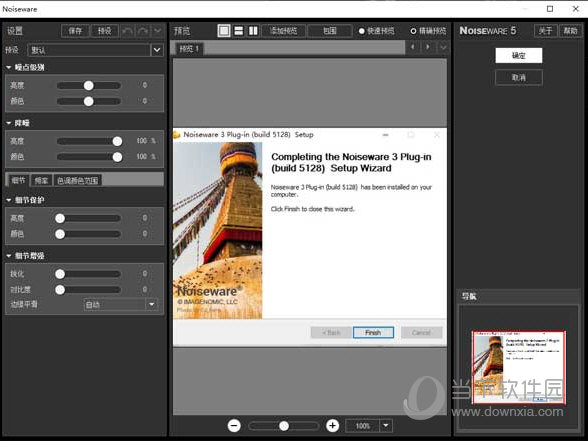Open the tonal and color range tab

(78, 180)
